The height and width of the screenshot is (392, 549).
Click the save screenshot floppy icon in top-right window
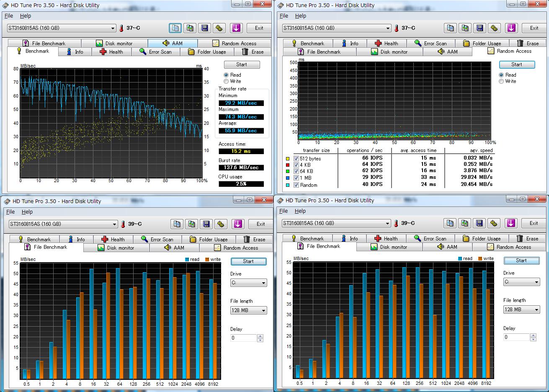coord(480,28)
